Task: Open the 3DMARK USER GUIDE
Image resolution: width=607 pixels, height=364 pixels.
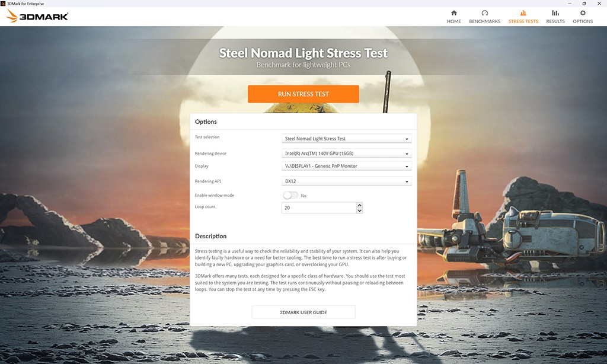Action: [x=303, y=312]
